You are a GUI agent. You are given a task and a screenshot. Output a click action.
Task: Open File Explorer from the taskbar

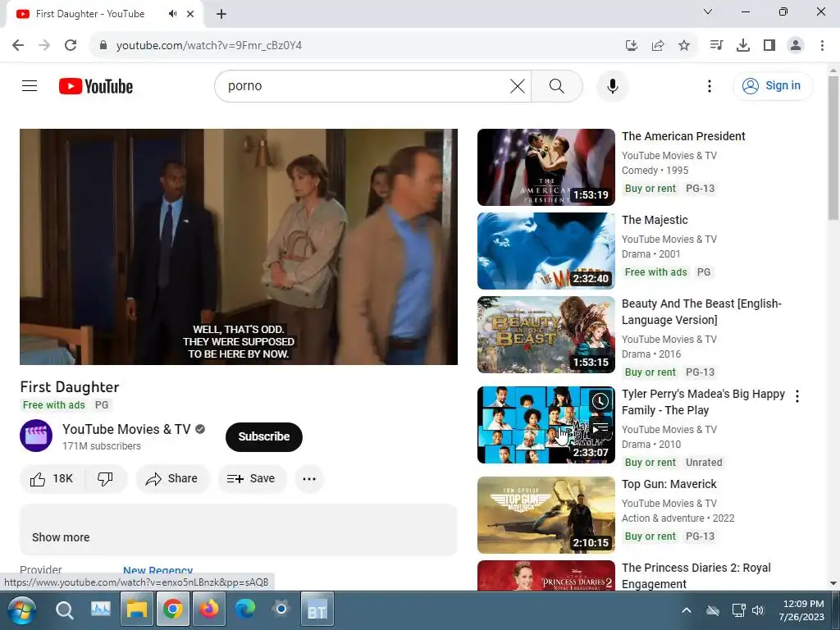pos(137,609)
